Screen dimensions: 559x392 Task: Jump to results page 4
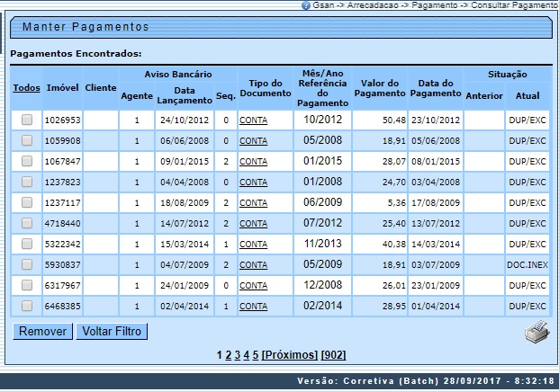(x=247, y=355)
